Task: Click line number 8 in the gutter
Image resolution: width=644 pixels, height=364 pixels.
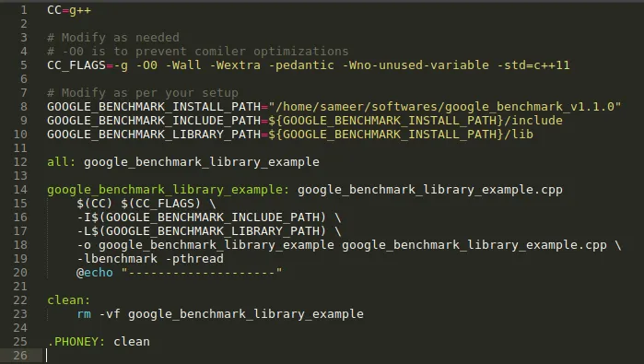Action: 24,107
